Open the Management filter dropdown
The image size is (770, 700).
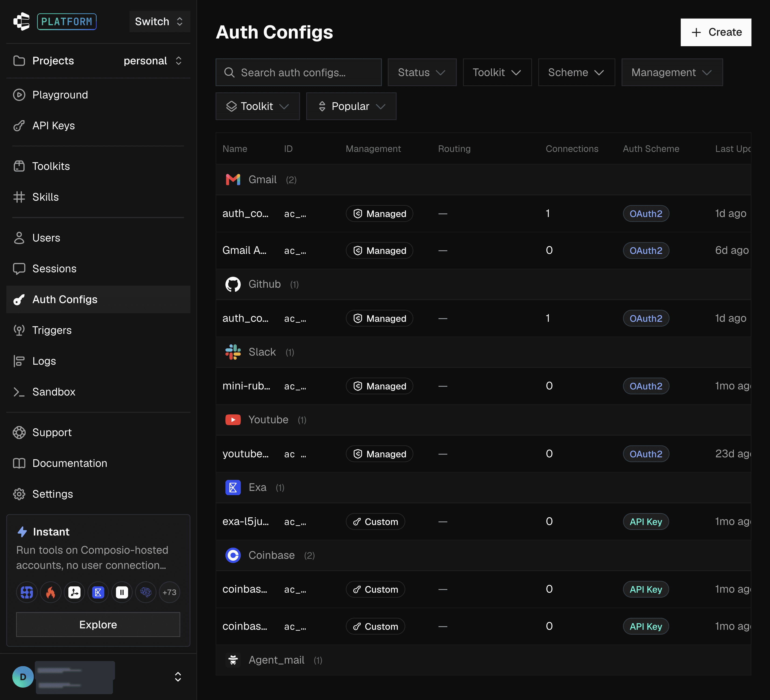click(x=672, y=73)
